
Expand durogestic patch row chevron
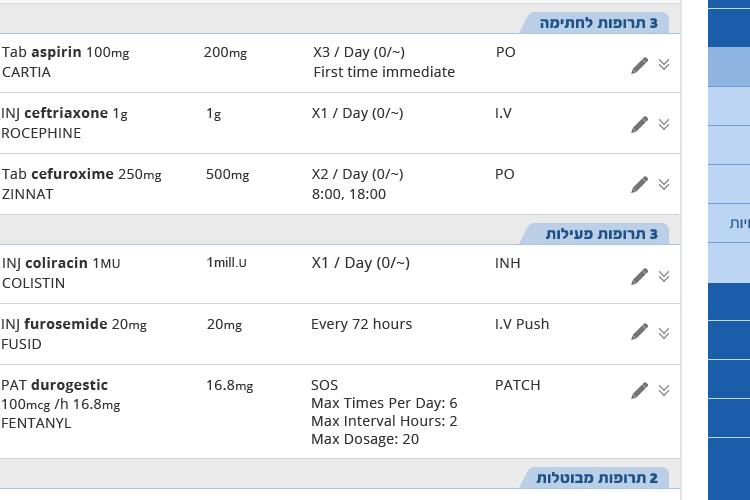tap(664, 390)
